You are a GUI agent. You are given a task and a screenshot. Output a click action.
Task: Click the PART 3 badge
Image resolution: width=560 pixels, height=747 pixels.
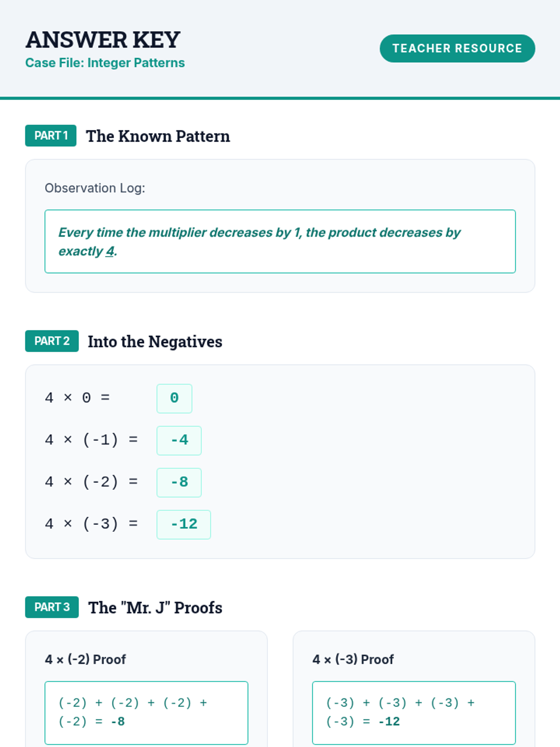[x=52, y=607]
